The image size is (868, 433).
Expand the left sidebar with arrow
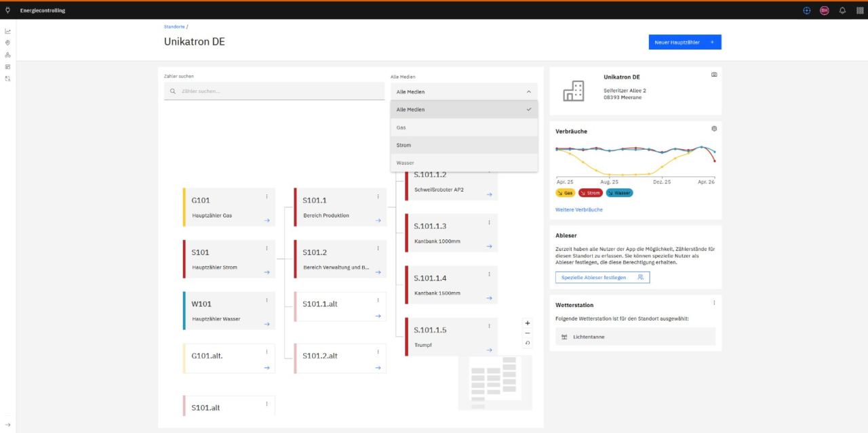[7, 425]
